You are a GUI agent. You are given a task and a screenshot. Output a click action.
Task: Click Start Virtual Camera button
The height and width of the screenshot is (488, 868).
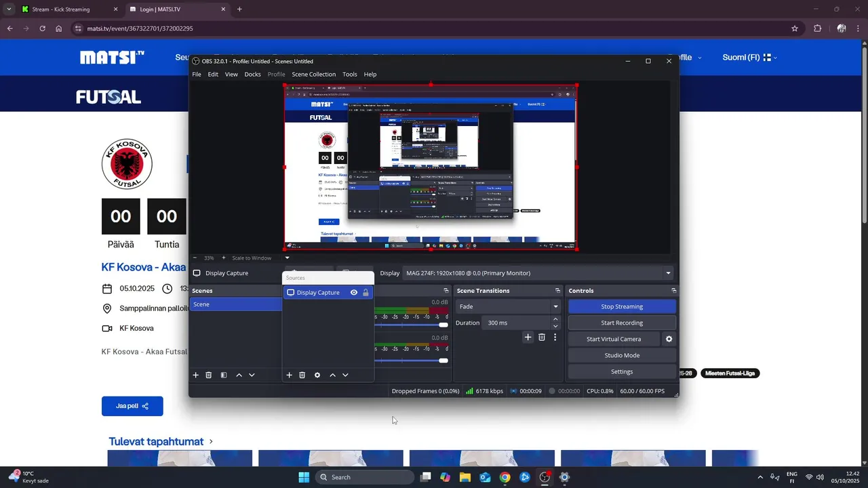tap(614, 339)
